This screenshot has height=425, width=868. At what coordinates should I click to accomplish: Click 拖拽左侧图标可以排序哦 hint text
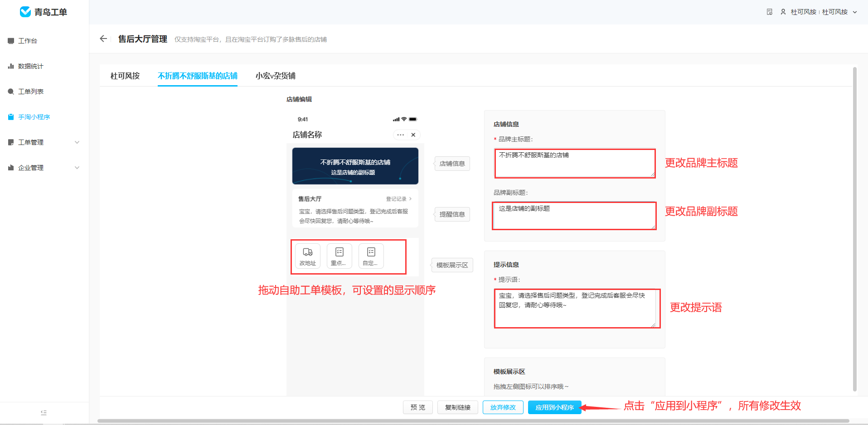[531, 386]
